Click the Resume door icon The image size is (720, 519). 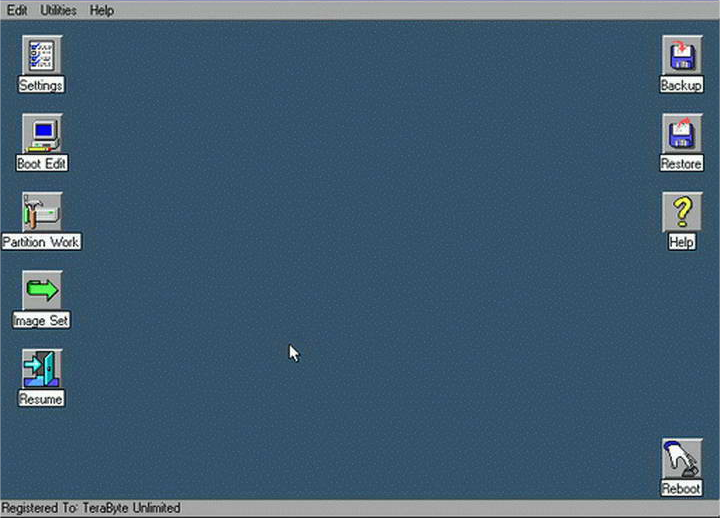pos(42,368)
